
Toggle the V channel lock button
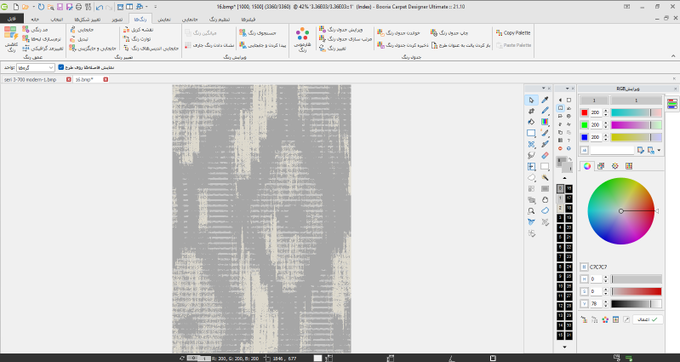click(x=584, y=304)
